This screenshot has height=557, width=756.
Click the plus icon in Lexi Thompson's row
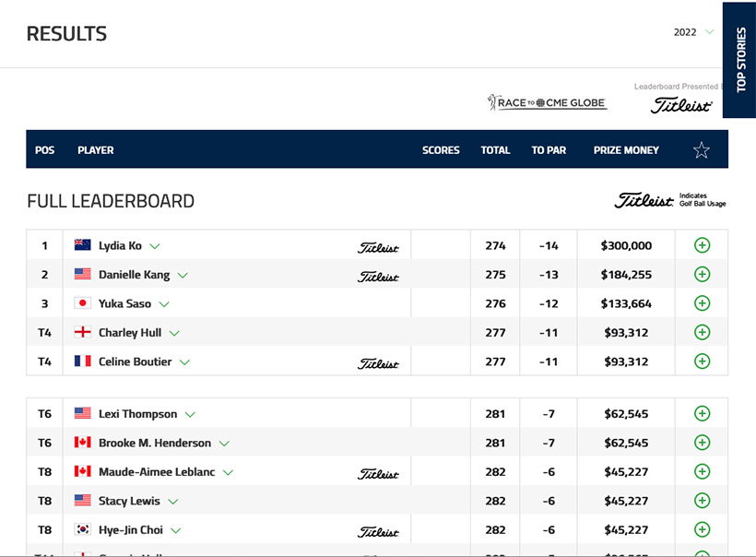click(702, 414)
